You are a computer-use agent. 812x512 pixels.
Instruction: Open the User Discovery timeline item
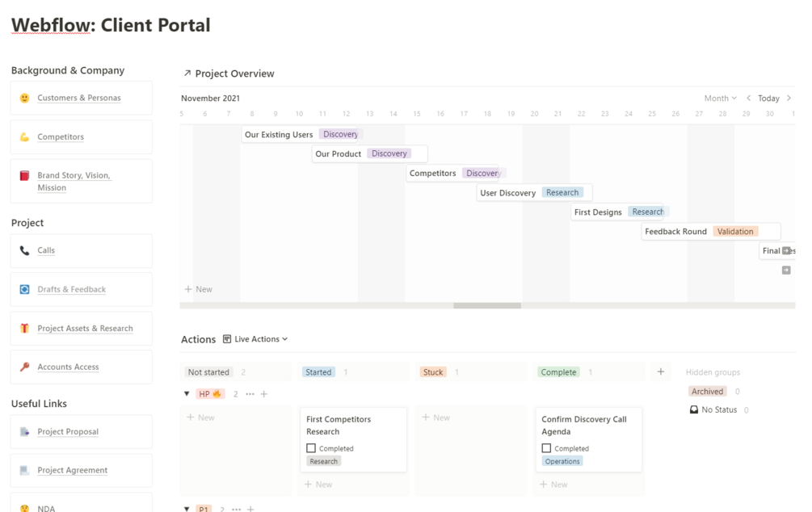point(534,192)
